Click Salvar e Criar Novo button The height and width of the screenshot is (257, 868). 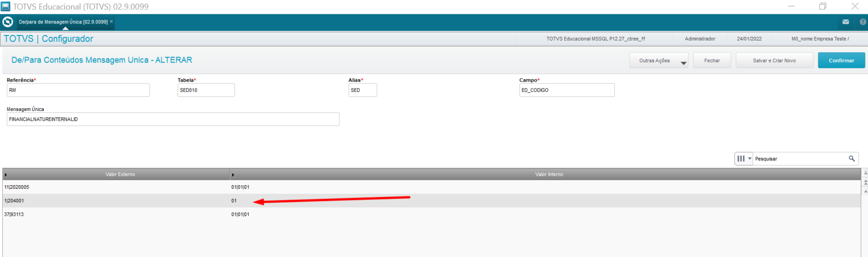click(x=774, y=60)
